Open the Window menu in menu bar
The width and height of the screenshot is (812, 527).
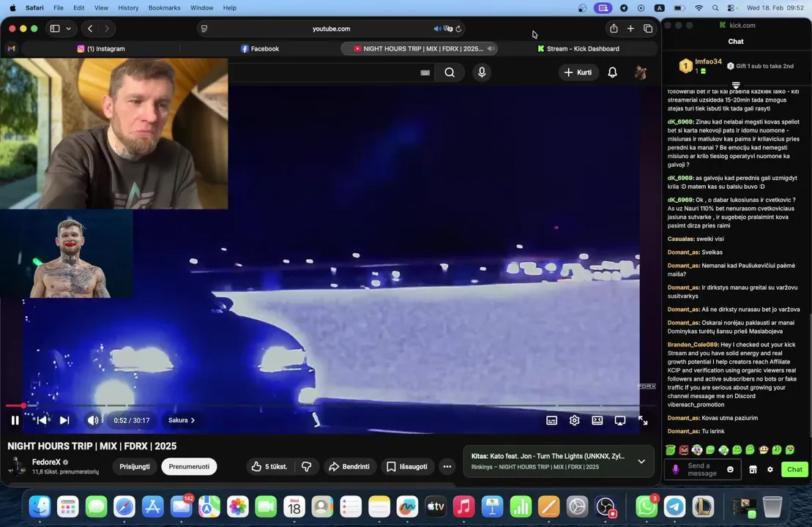(201, 8)
